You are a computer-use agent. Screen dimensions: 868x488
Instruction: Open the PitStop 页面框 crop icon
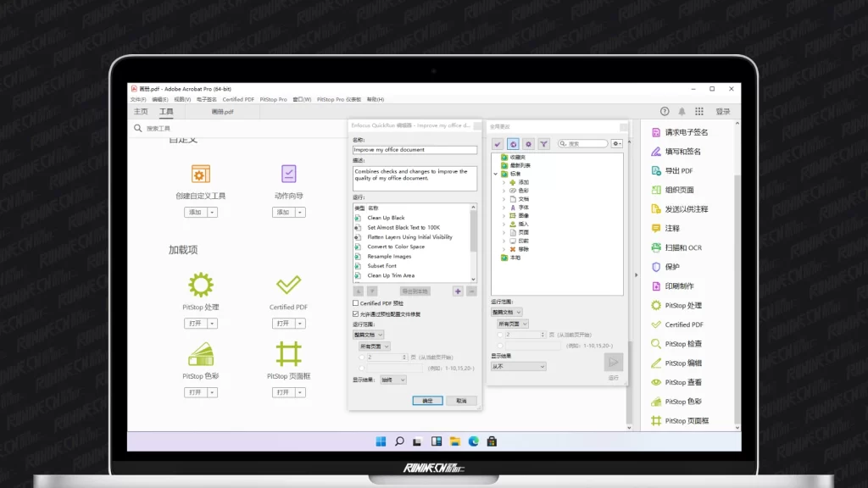(x=288, y=353)
